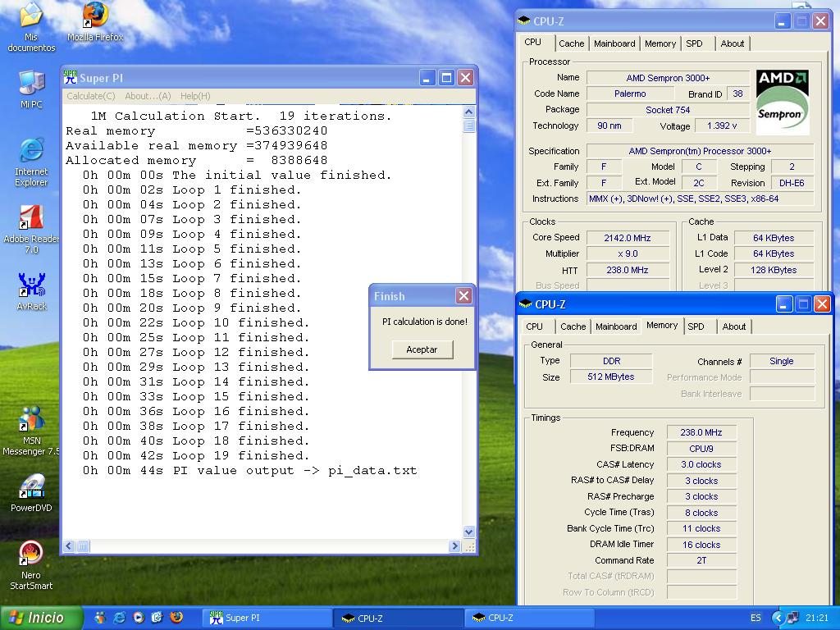840x630 pixels.
Task: Expand hidden system tray icons arrow
Action: [x=780, y=618]
